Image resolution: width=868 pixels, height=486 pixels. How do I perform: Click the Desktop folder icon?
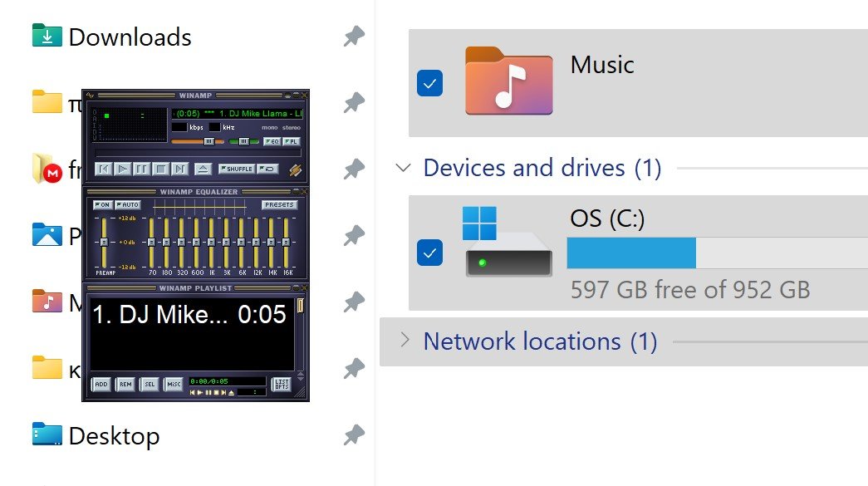pyautogui.click(x=47, y=434)
